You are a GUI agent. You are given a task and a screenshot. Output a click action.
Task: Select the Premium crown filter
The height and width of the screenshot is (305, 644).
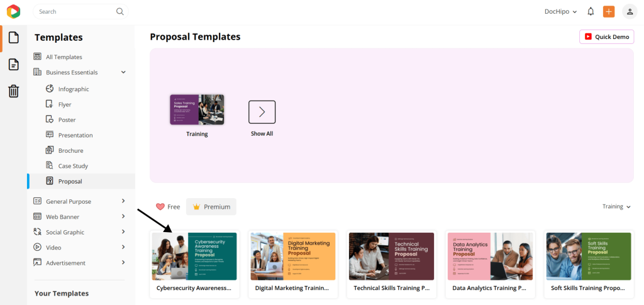(x=211, y=206)
